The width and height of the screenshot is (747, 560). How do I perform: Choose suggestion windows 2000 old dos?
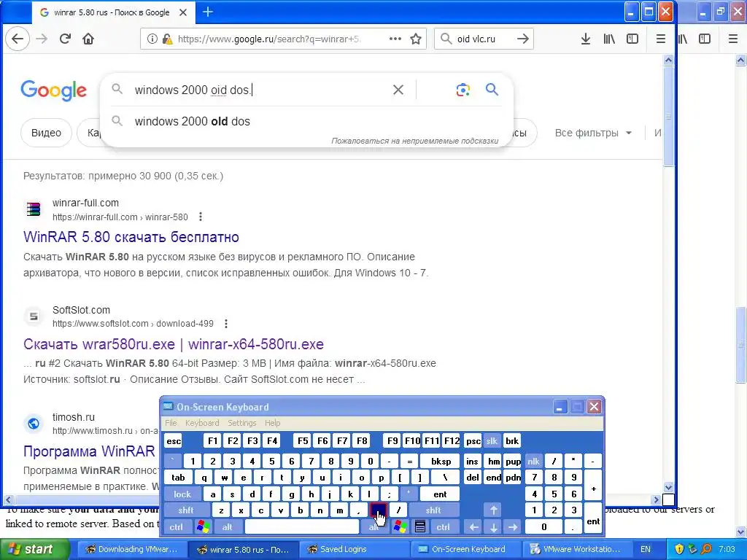point(193,122)
